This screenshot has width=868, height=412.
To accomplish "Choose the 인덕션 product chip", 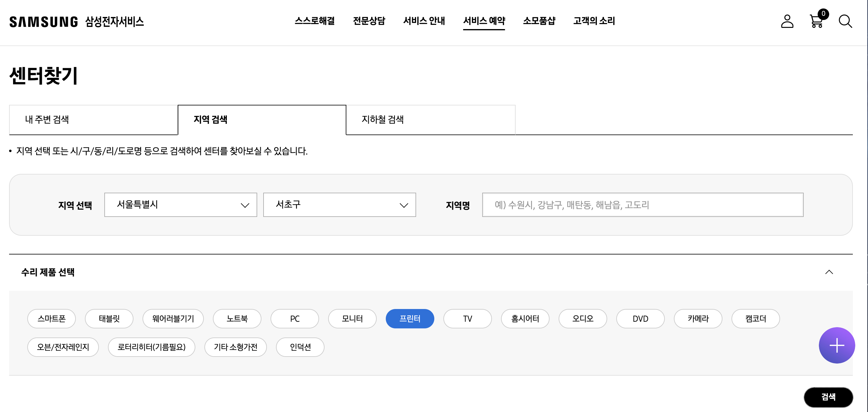I will click(x=300, y=347).
